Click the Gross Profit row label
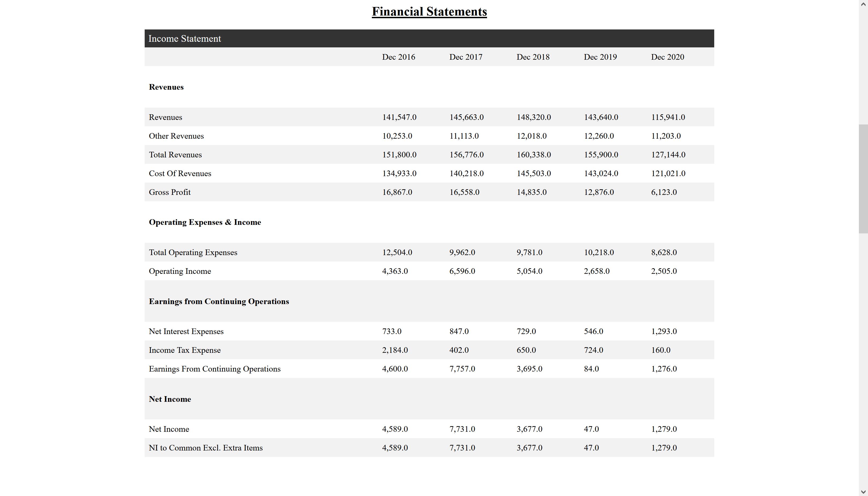This screenshot has width=868, height=496. 169,192
